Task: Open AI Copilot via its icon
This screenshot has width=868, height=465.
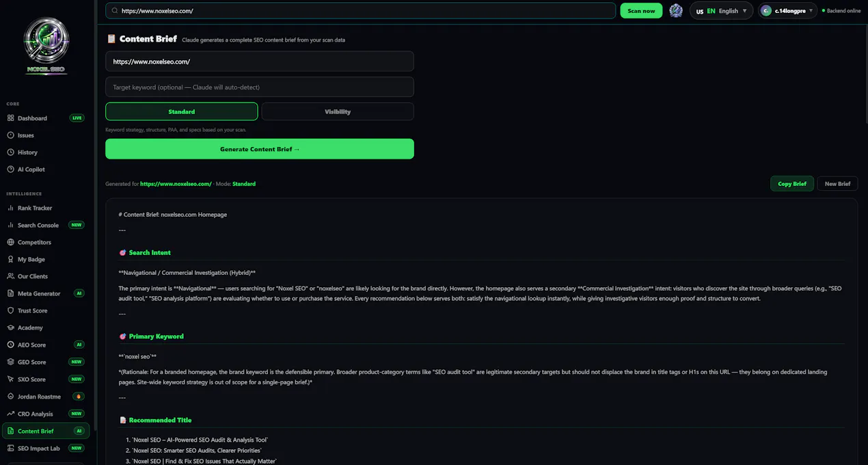Action: [x=10, y=170]
